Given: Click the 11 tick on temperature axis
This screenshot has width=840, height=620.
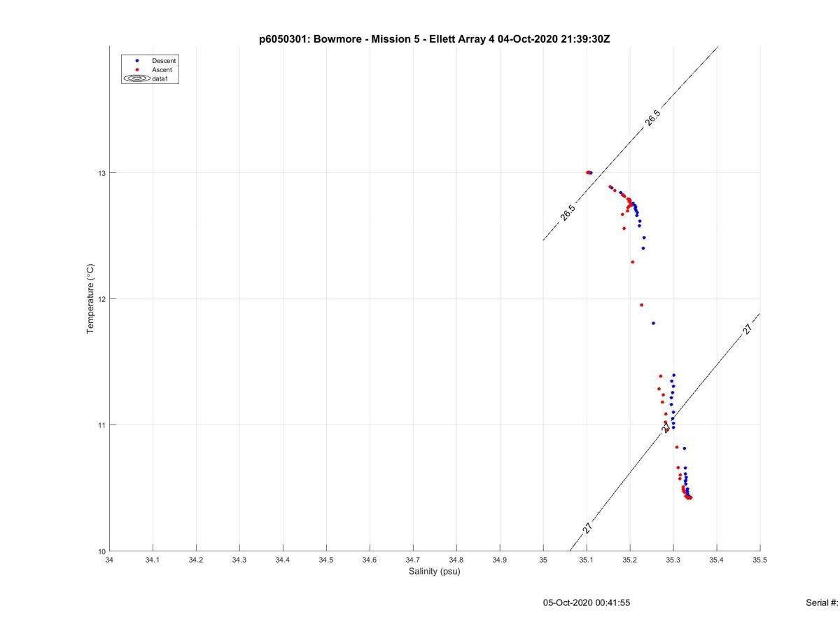Looking at the screenshot, I should (101, 425).
